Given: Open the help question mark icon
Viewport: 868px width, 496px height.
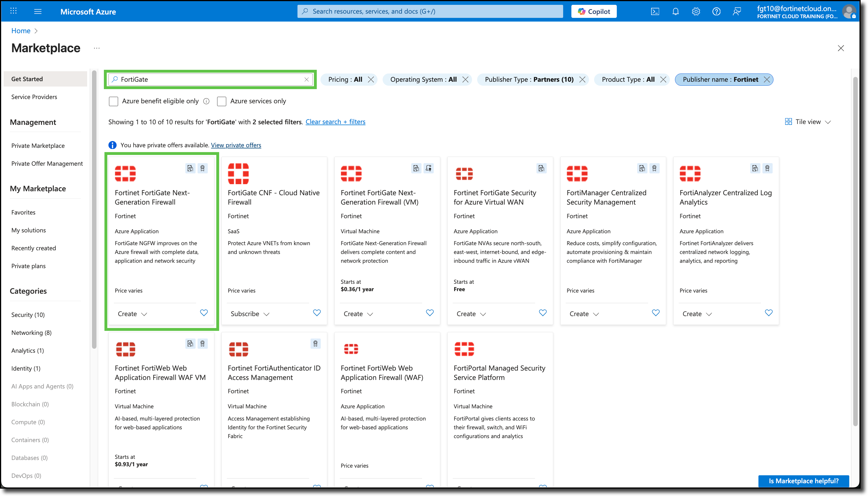Looking at the screenshot, I should tap(716, 11).
